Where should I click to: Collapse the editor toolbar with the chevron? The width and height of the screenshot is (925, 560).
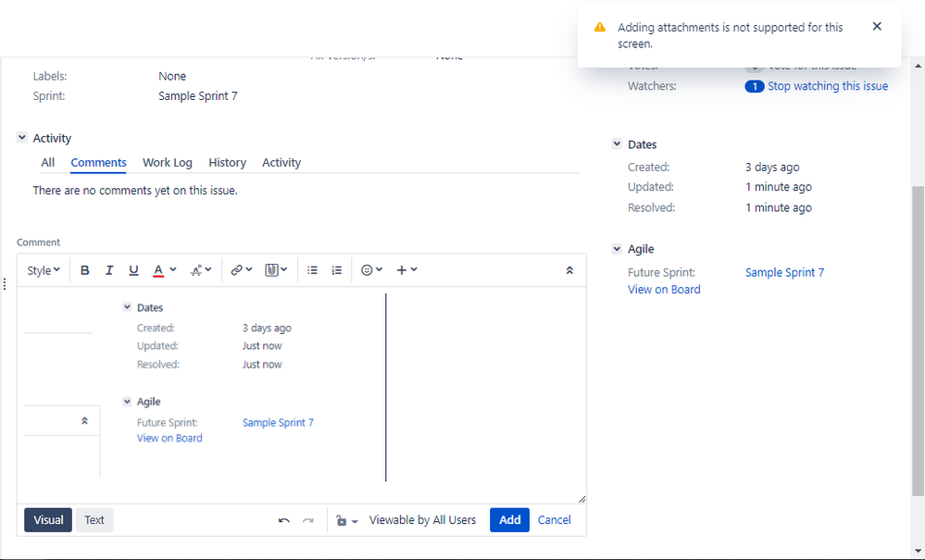coord(569,269)
